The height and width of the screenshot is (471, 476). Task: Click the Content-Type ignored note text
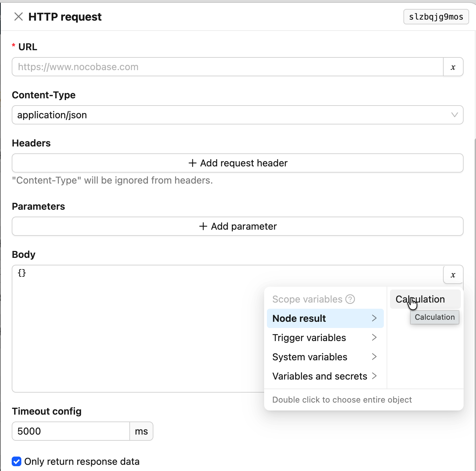tap(112, 180)
